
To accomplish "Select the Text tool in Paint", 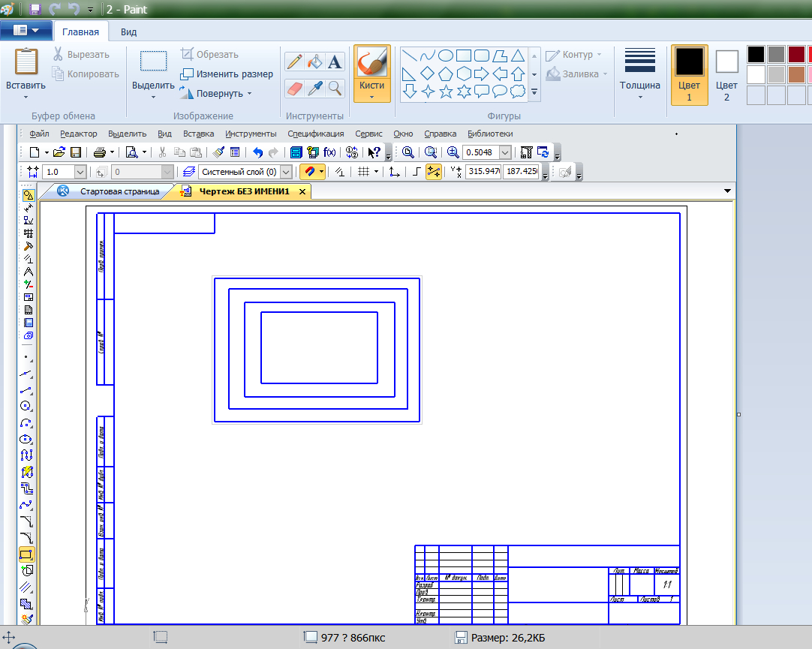I will (x=335, y=62).
